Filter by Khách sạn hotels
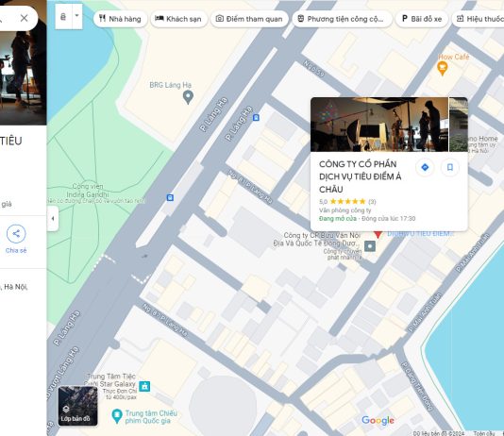 pos(178,19)
